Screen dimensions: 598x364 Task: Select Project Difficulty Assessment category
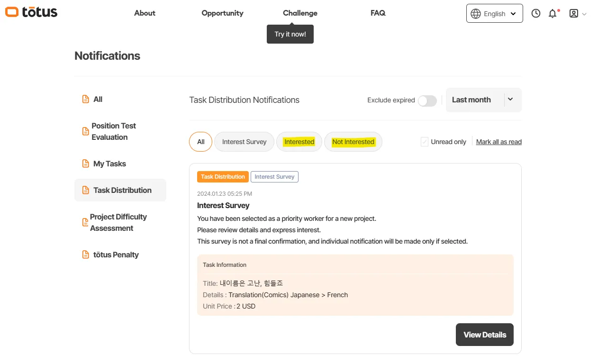[x=118, y=222]
